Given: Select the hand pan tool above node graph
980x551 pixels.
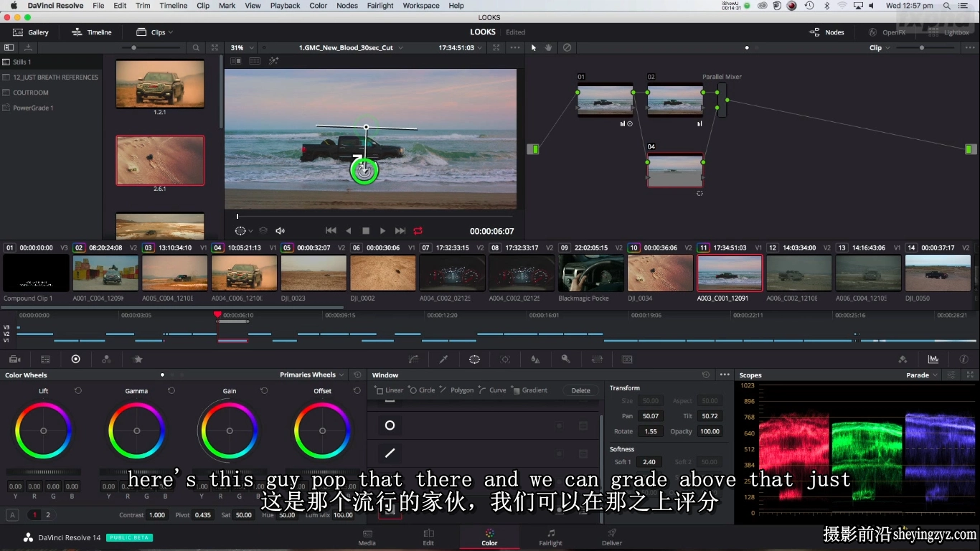Looking at the screenshot, I should [549, 47].
